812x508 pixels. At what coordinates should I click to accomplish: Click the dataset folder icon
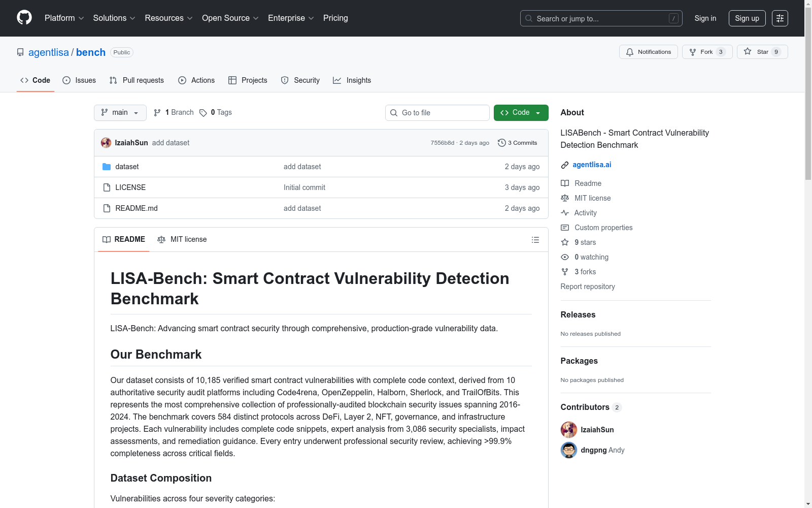(107, 167)
